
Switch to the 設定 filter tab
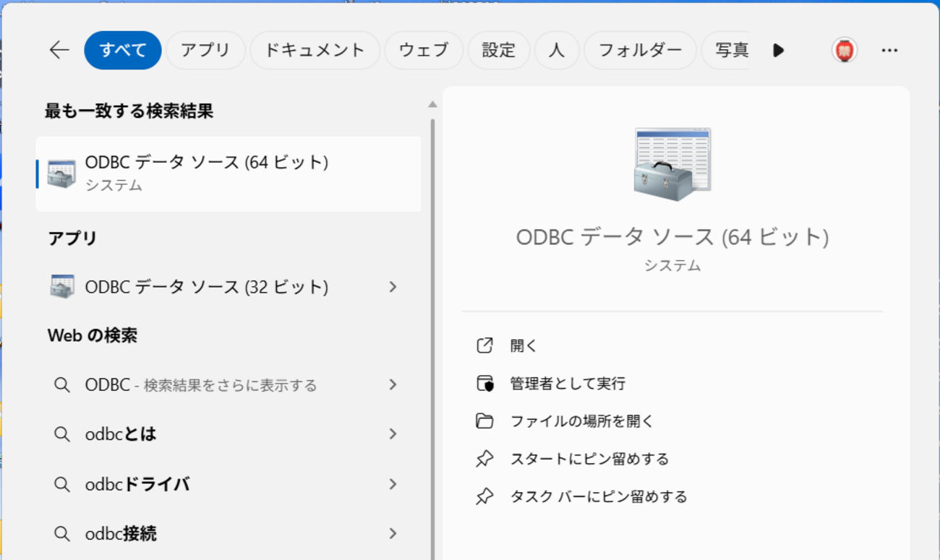(x=499, y=50)
